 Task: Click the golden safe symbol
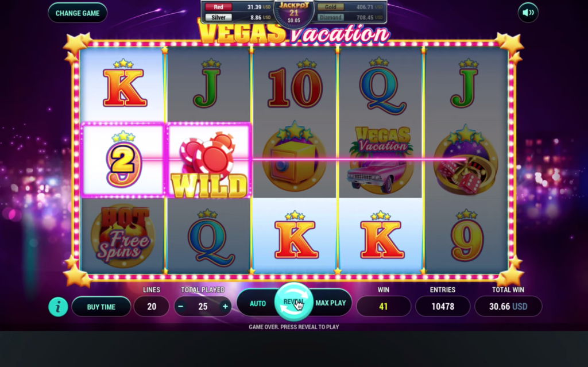295,157
